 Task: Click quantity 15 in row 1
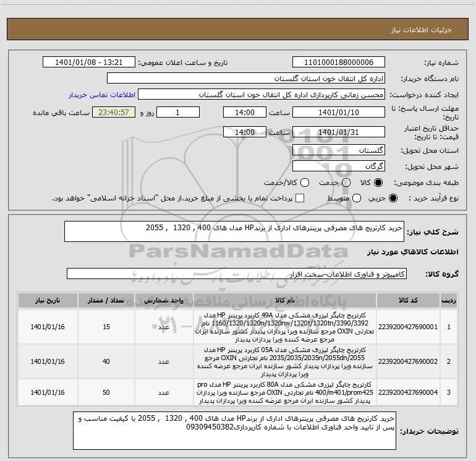point(106,327)
